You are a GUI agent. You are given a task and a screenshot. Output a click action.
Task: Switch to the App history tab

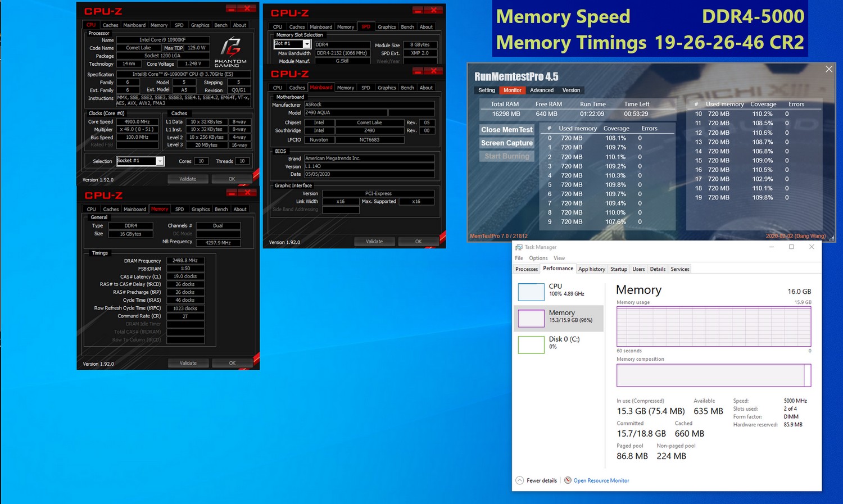click(592, 269)
